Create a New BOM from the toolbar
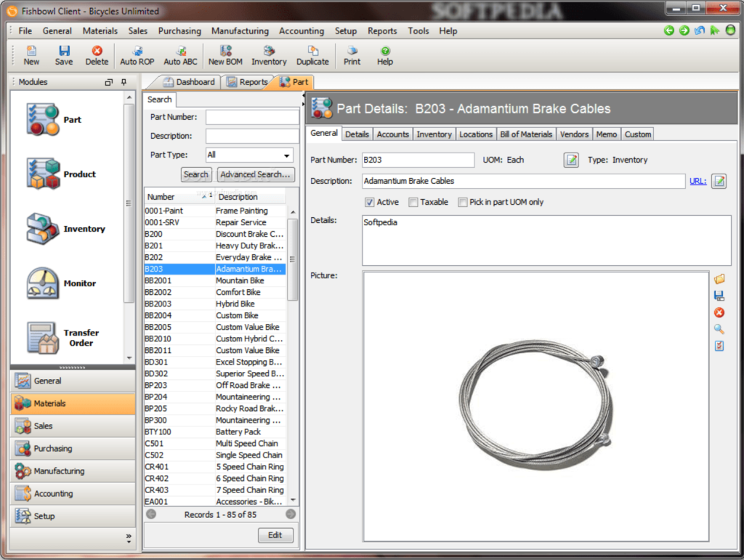This screenshot has height=560, width=744. pyautogui.click(x=225, y=54)
